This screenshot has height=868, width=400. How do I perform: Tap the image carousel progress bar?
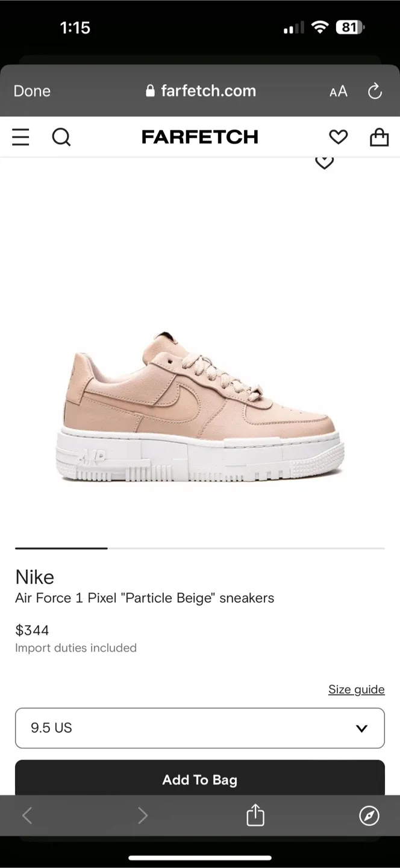[x=200, y=549]
